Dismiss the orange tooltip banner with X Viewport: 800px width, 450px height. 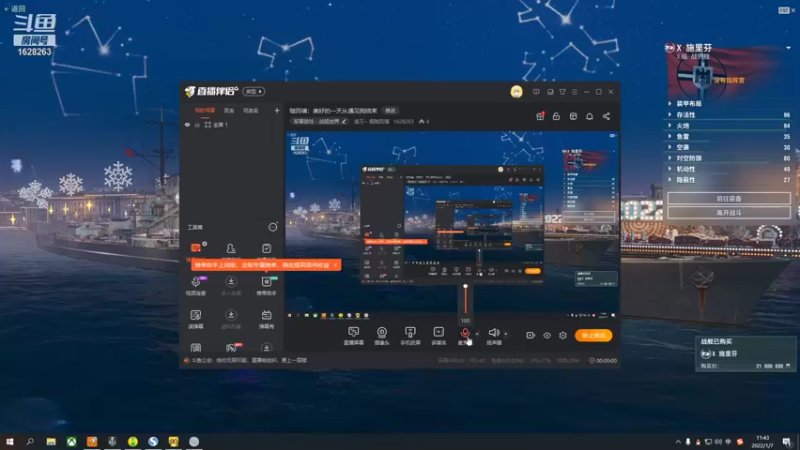pos(335,265)
